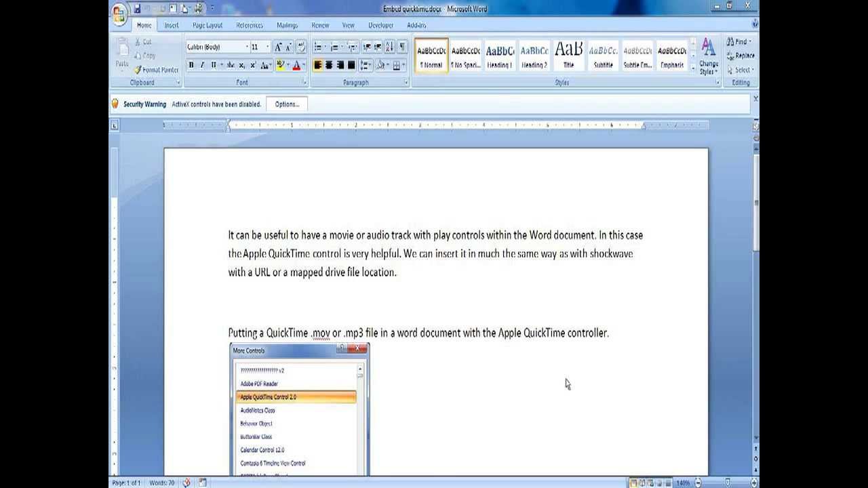Align text to the right
The image size is (868, 488).
(x=340, y=65)
